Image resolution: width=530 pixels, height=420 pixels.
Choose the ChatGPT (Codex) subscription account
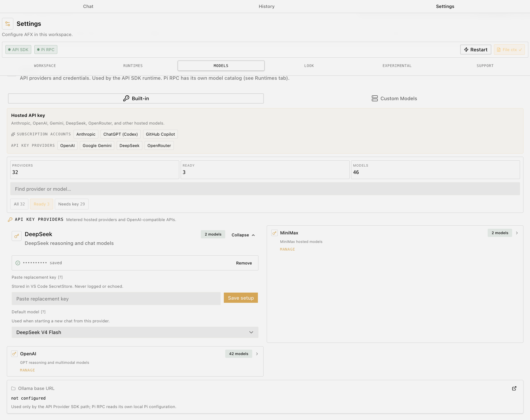120,134
